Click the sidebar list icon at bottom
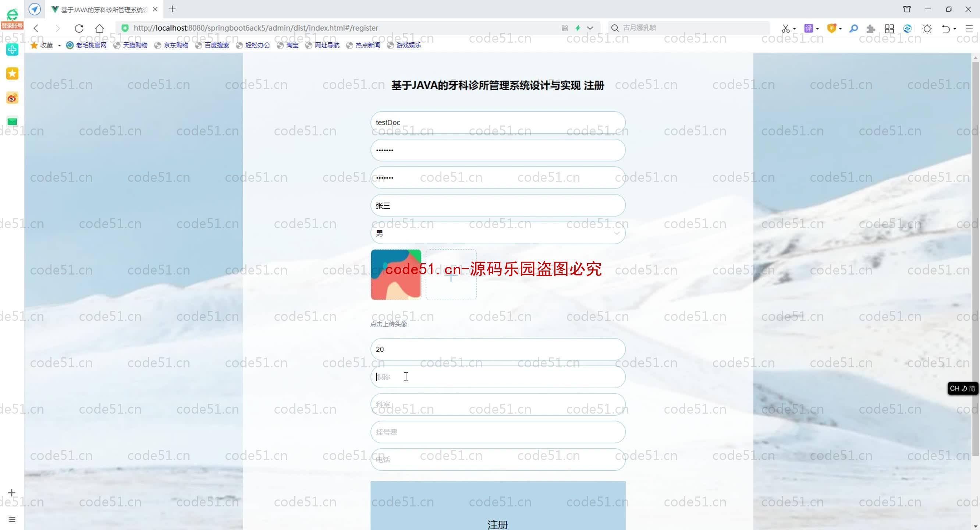980x530 pixels. [x=12, y=519]
